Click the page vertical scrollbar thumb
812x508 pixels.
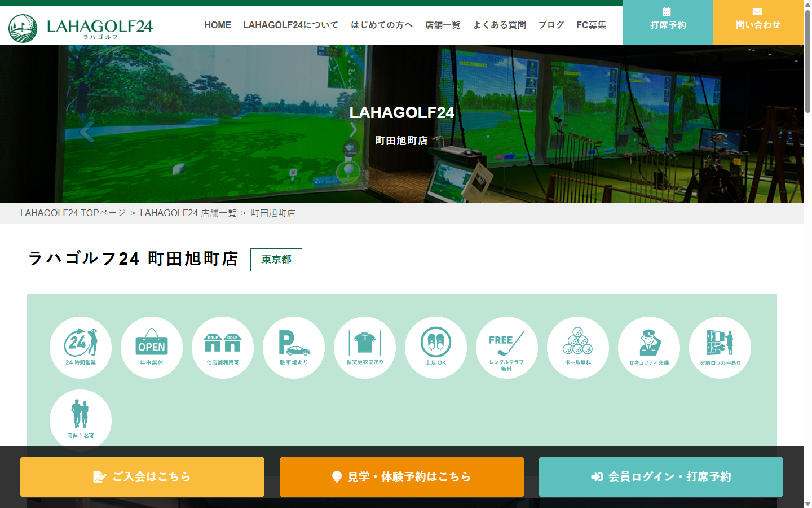(x=807, y=60)
